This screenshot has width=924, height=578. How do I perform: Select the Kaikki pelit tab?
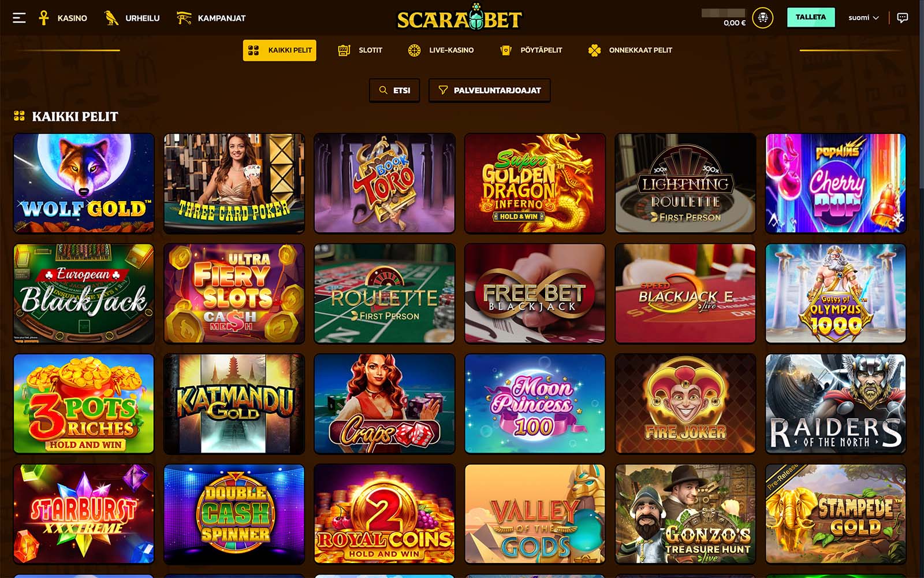coord(280,50)
